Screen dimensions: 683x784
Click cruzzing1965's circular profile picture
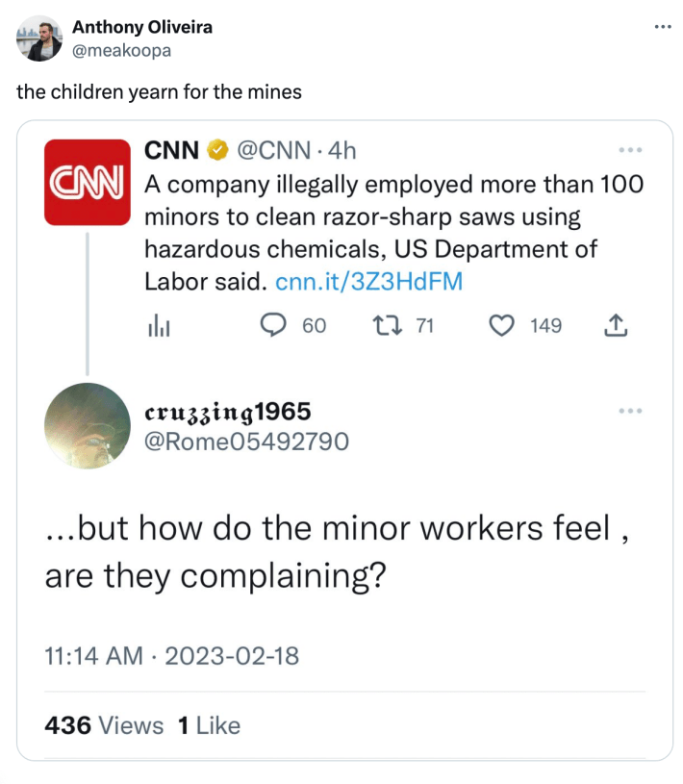(87, 425)
